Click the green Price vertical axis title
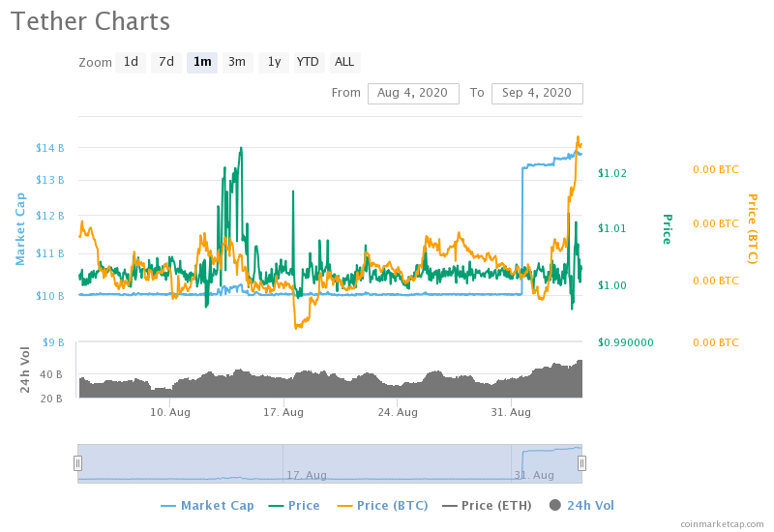774x532 pixels. (667, 229)
